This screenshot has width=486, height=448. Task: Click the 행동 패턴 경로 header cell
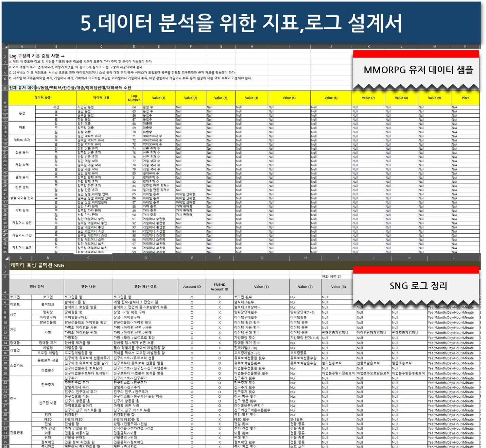pyautogui.click(x=146, y=287)
